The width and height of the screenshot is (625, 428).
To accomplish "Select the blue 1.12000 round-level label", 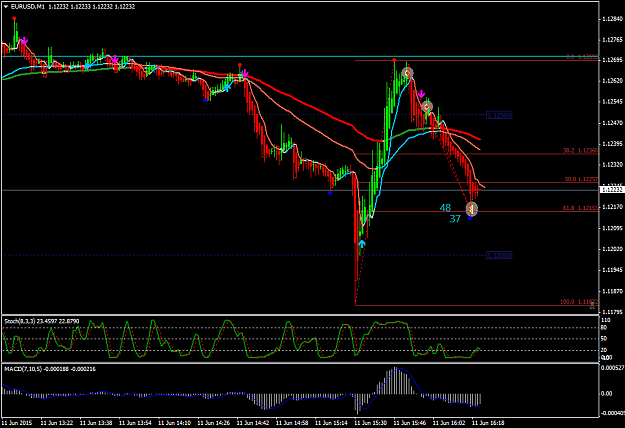I will pyautogui.click(x=499, y=255).
